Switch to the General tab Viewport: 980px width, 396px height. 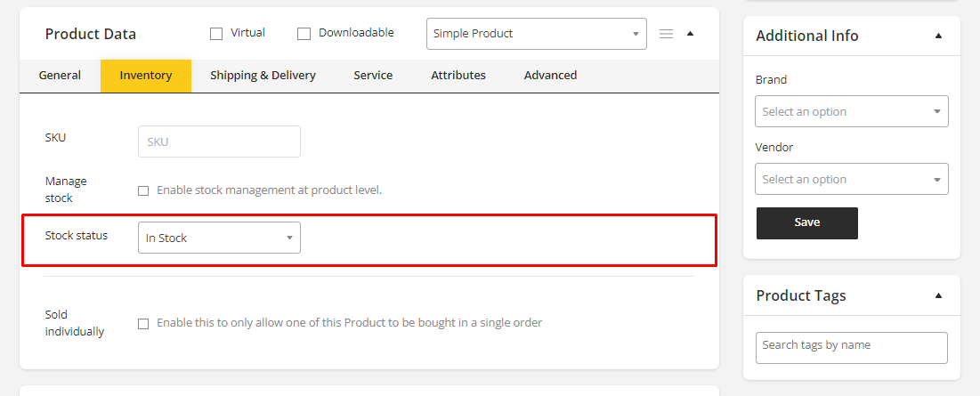click(60, 76)
